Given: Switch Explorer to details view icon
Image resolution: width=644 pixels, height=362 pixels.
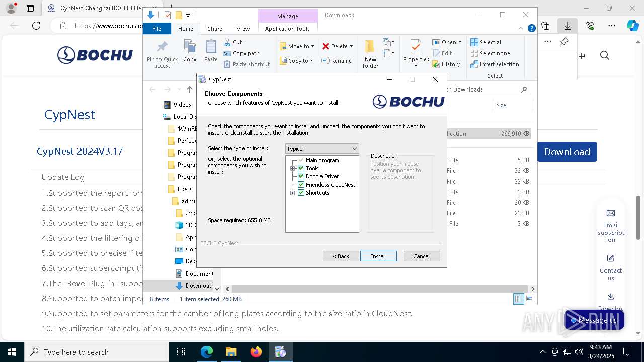Looking at the screenshot, I should (x=519, y=299).
